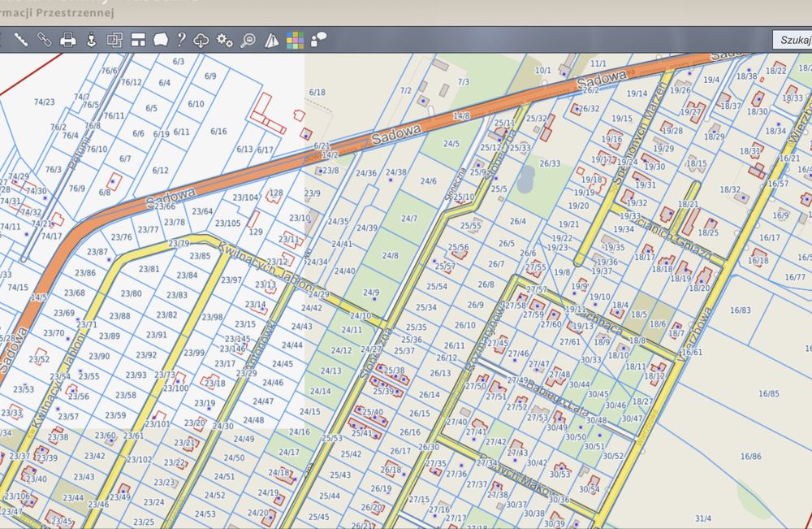Open help with the question mark icon
Image resolution: width=812 pixels, height=529 pixels.
click(x=181, y=40)
